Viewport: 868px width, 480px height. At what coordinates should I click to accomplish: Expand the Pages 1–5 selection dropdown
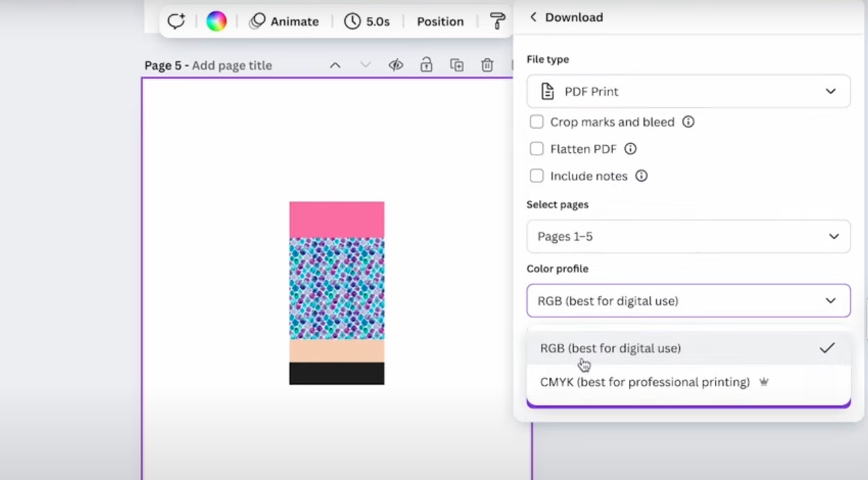(x=688, y=236)
